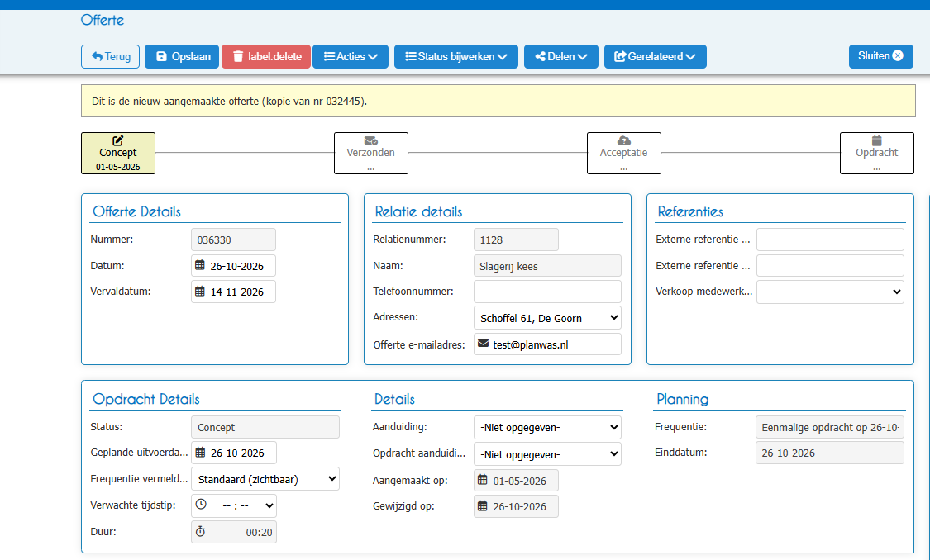Image resolution: width=930 pixels, height=560 pixels.
Task: Click the clock icon next to Verwachte tijdstip
Action: point(201,505)
